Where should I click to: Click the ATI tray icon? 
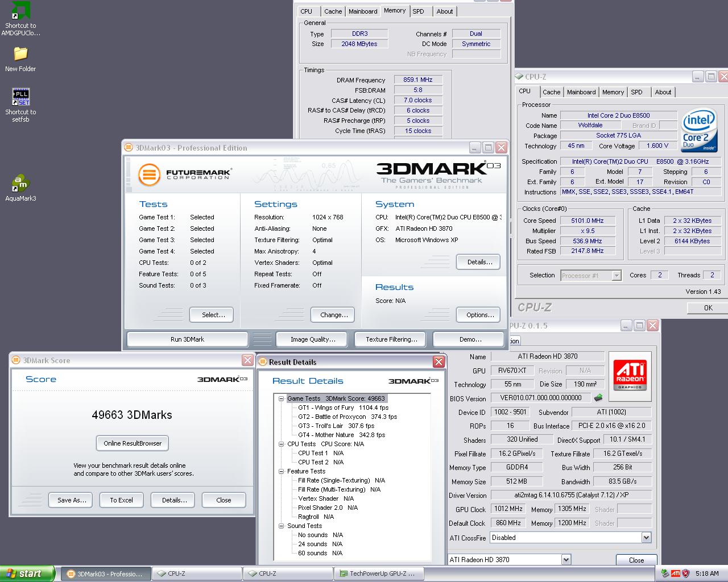coord(675,573)
